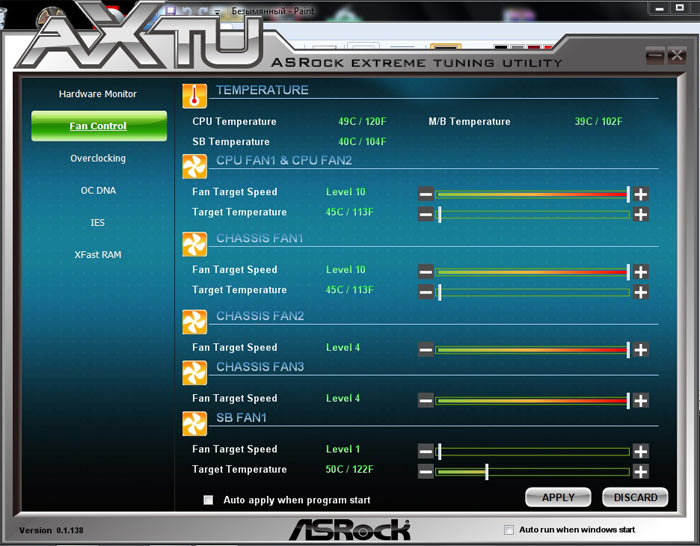
Task: Switch to the Overclocking section
Action: pos(98,158)
